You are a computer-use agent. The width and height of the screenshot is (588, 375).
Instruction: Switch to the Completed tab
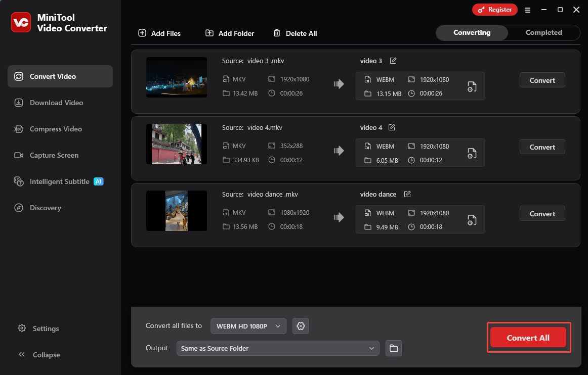(543, 32)
